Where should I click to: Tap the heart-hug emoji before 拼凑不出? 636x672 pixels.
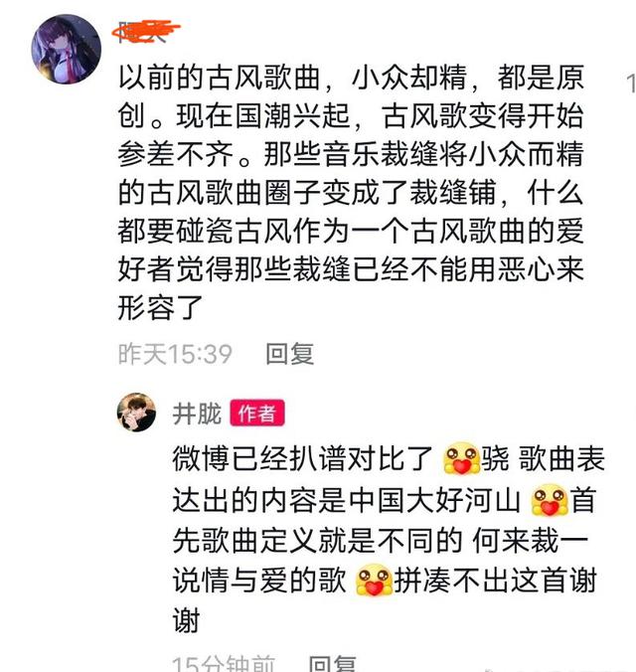[x=374, y=581]
